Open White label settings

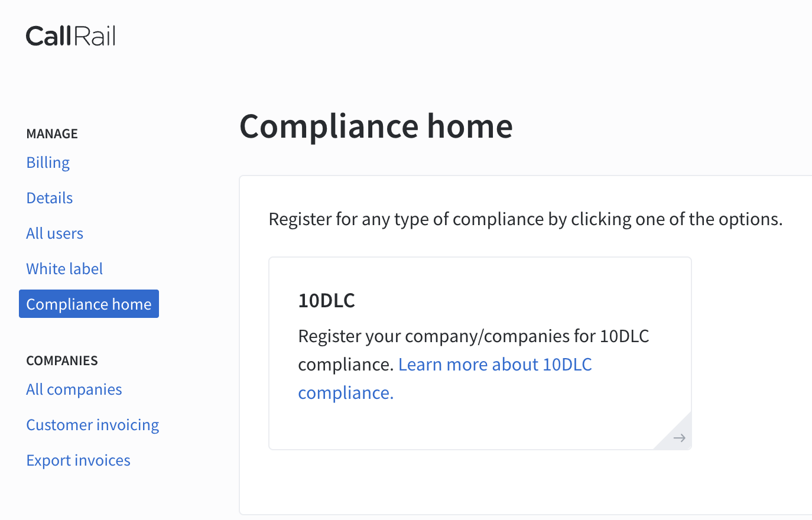[x=64, y=268]
